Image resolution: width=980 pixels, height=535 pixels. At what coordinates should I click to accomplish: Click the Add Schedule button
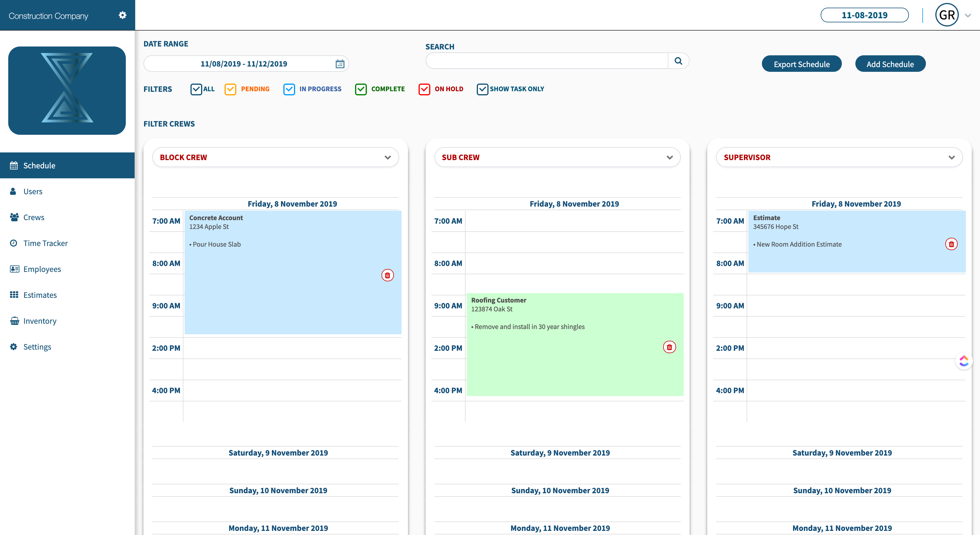click(x=890, y=64)
